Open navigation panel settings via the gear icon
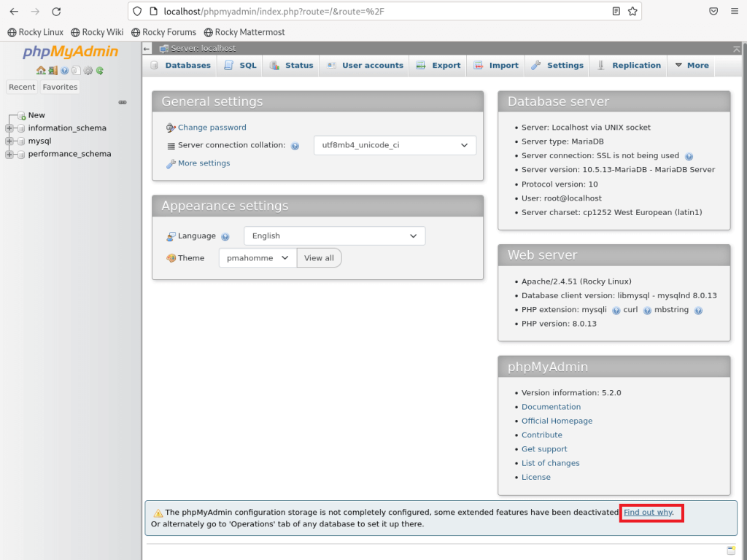This screenshot has width=747, height=560. point(88,71)
